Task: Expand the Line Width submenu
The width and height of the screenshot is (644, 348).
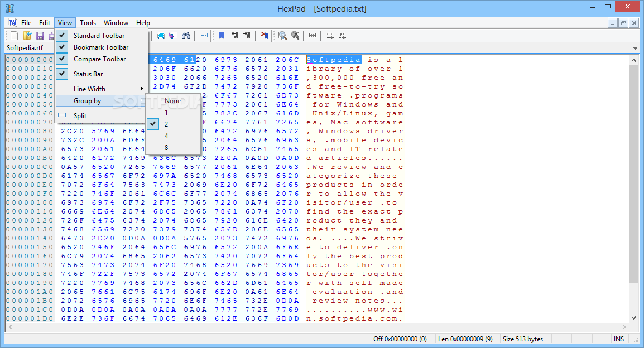Action: click(101, 89)
